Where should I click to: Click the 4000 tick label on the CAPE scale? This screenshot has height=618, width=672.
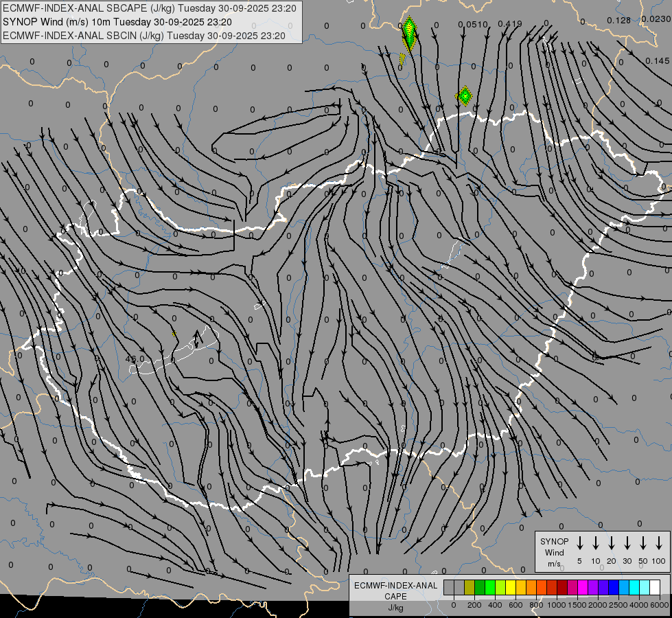pos(638,605)
